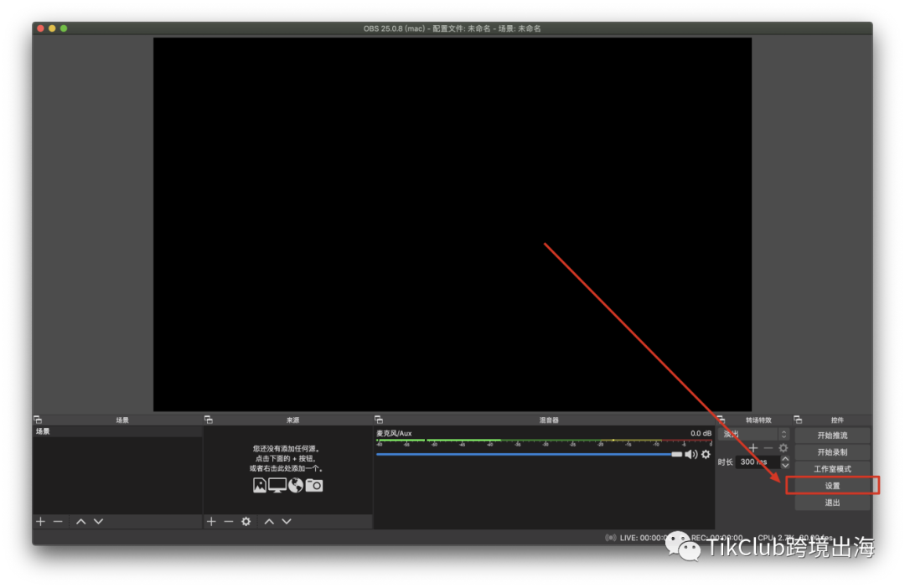The image size is (905, 588).
Task: Click the 您还没有添加任何源 hint text
Action: tap(287, 448)
